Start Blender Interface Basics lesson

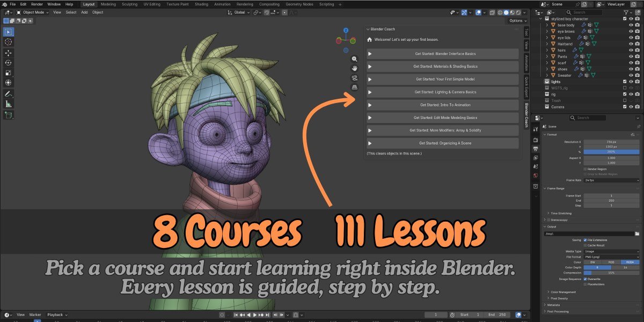(443, 54)
